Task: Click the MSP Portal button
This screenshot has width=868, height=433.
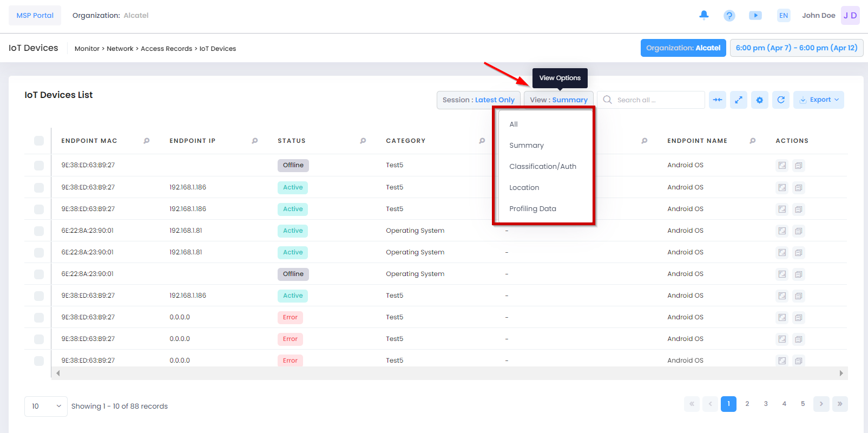Action: [35, 15]
